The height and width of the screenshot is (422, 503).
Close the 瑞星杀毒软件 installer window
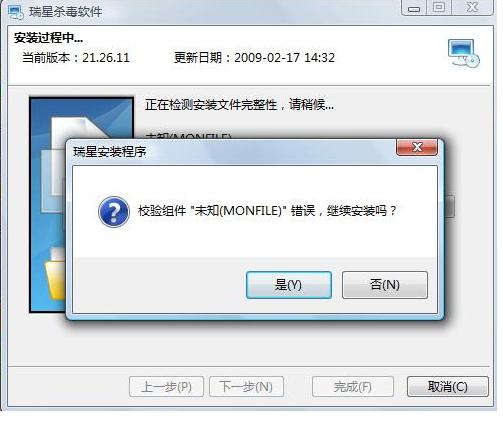coord(472,8)
